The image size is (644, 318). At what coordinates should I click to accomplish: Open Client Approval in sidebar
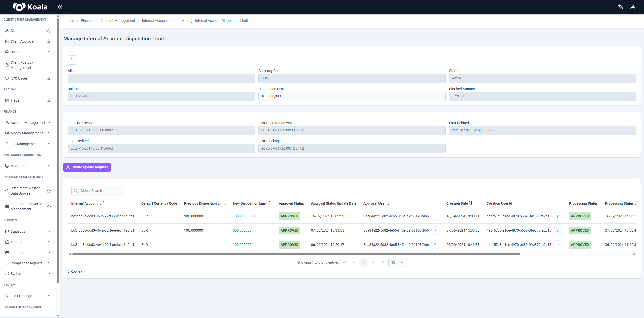point(22,41)
